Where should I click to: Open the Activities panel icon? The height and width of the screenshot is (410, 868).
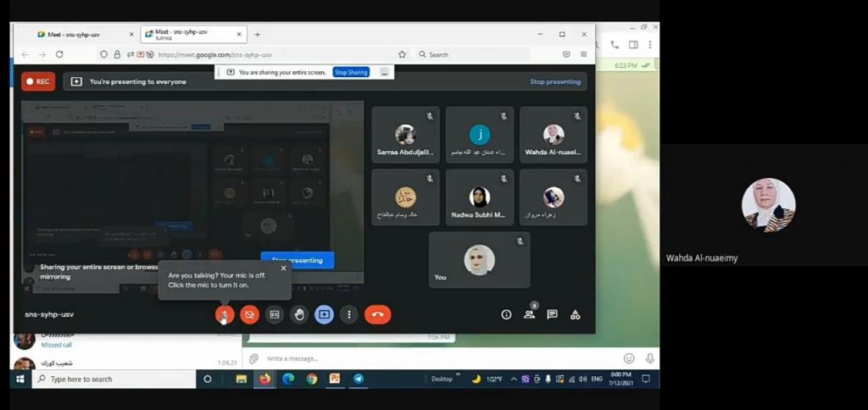coord(575,314)
